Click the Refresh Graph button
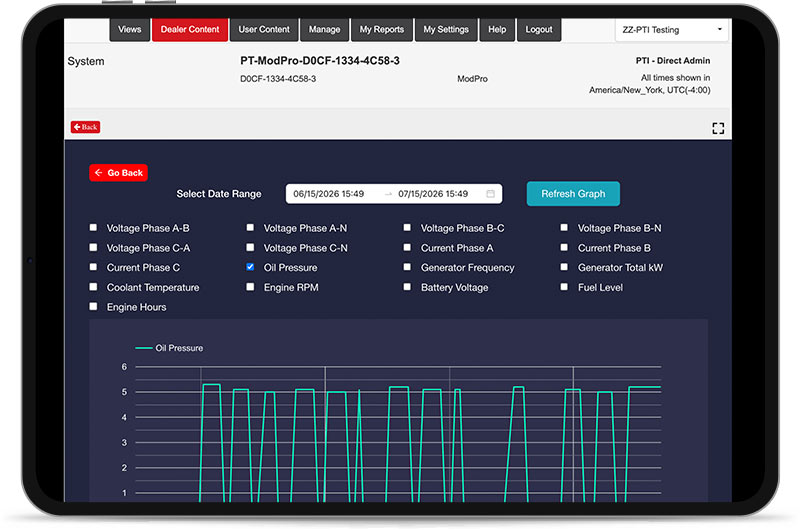Screen dimensions: 800x530 coord(573,194)
